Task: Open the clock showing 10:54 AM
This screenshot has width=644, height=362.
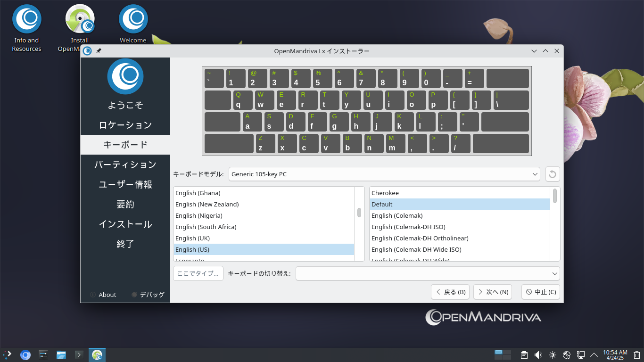Action: (615, 355)
